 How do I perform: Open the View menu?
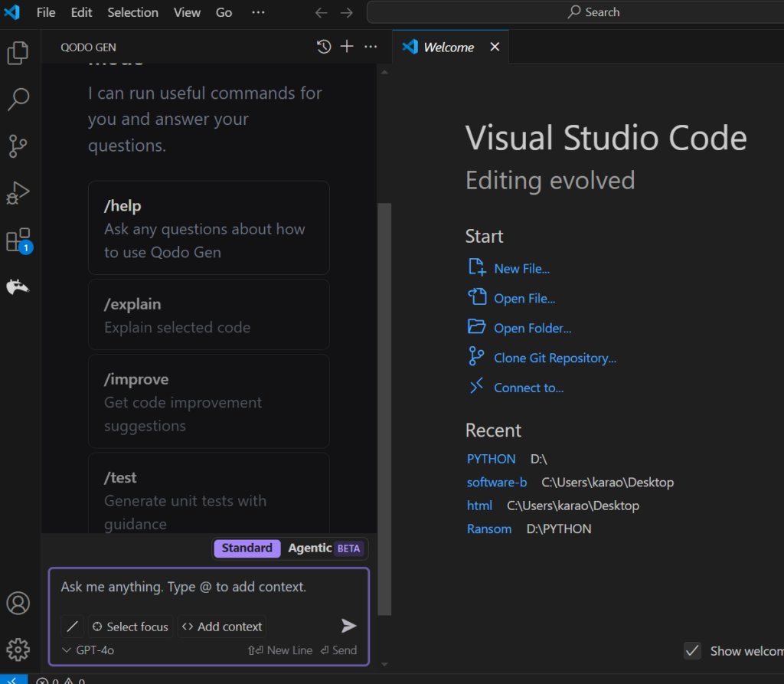click(x=187, y=12)
